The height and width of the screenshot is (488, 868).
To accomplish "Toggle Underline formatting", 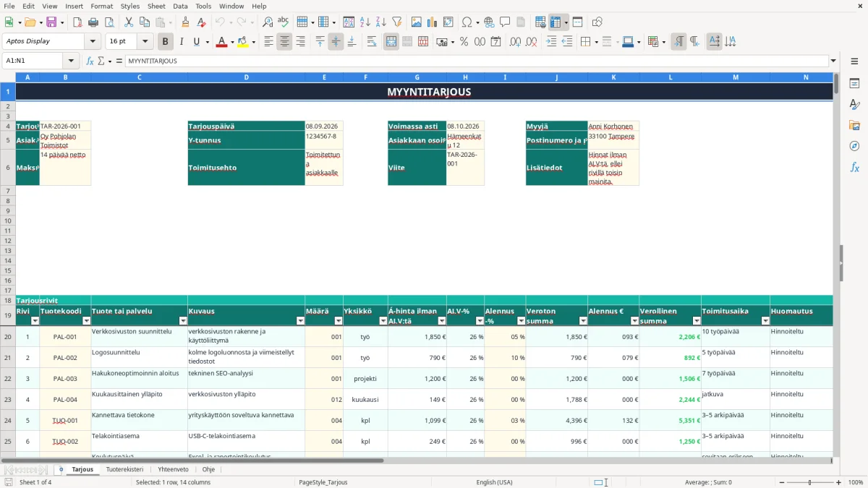I will [196, 42].
